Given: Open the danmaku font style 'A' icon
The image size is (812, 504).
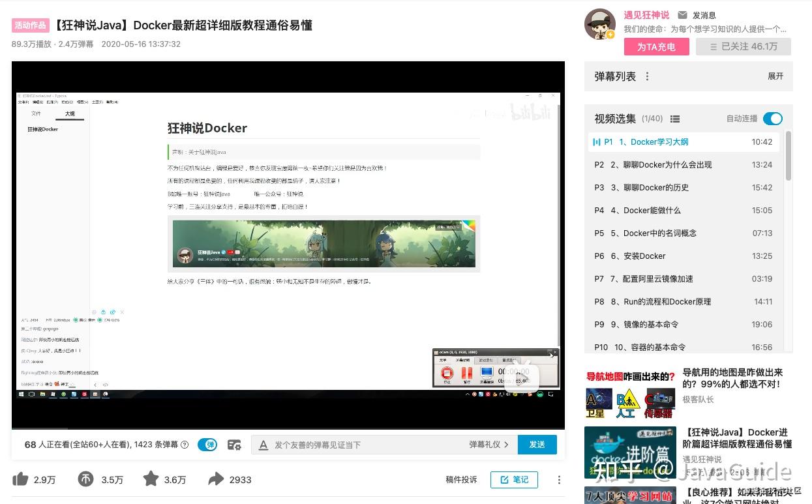Looking at the screenshot, I should point(263,445).
